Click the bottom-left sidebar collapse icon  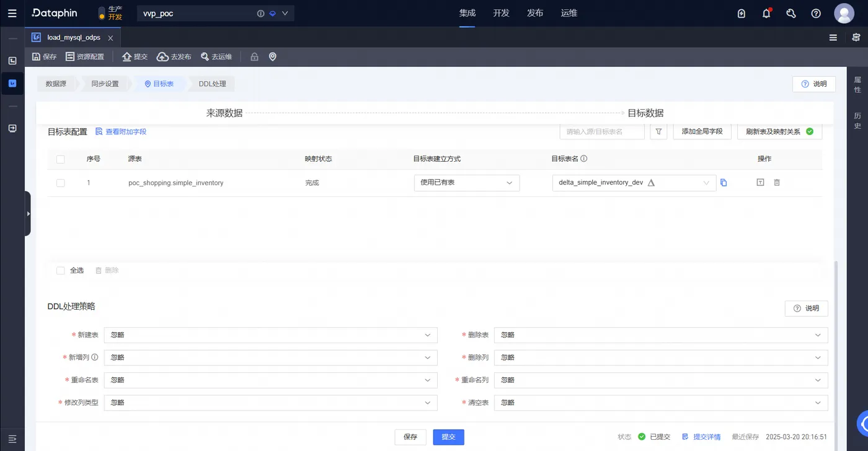pyautogui.click(x=12, y=439)
